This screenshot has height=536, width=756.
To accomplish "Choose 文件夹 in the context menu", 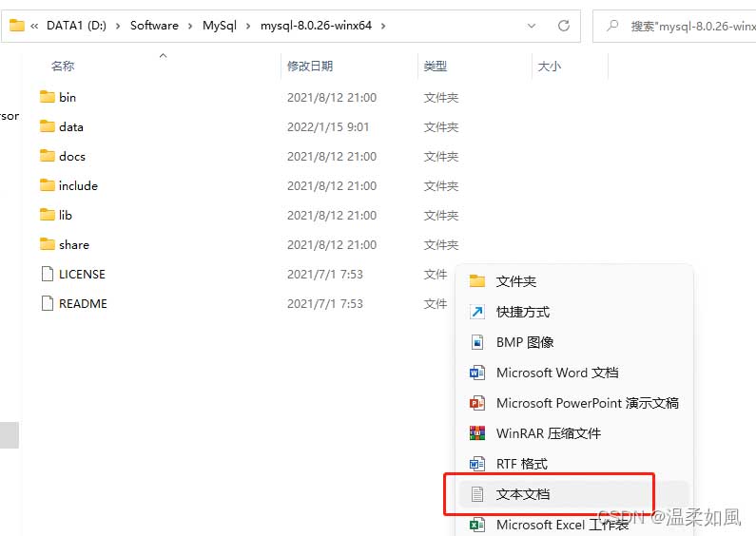I will pyautogui.click(x=516, y=281).
